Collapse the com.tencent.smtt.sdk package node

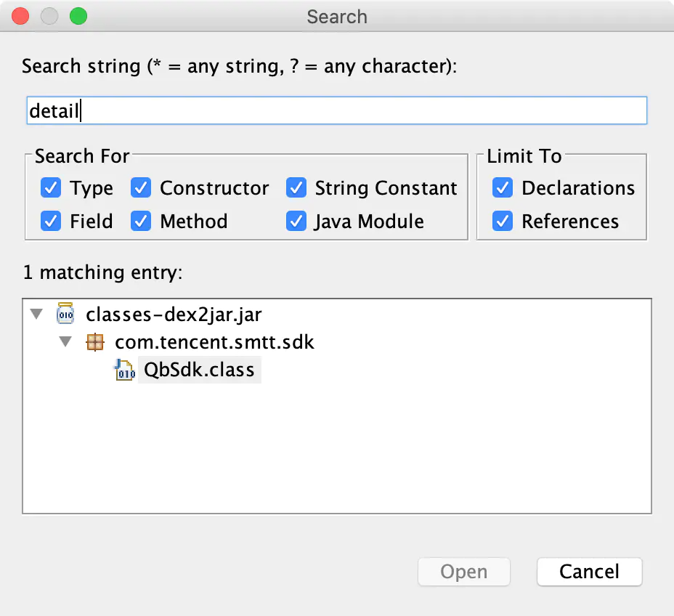pyautogui.click(x=65, y=341)
